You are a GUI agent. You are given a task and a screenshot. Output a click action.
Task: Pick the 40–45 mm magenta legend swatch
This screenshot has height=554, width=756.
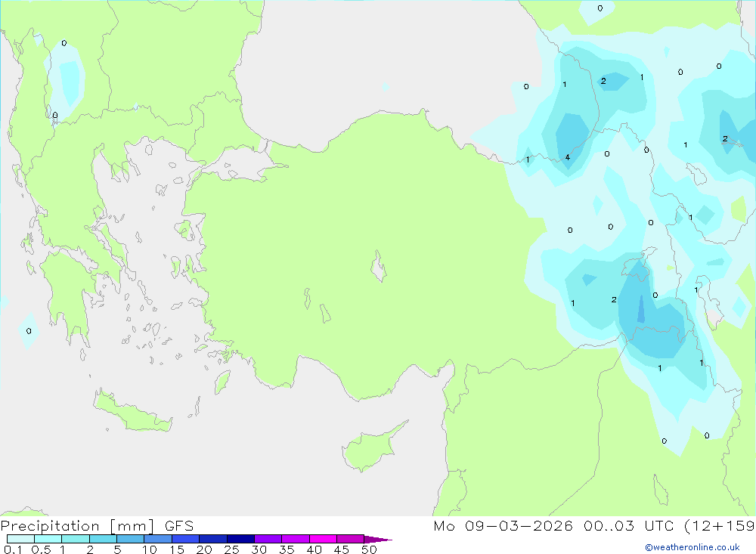coord(323,539)
